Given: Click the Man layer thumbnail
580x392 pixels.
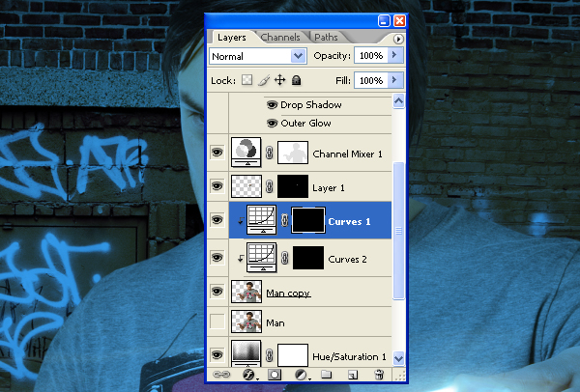Looking at the screenshot, I should coord(246,322).
